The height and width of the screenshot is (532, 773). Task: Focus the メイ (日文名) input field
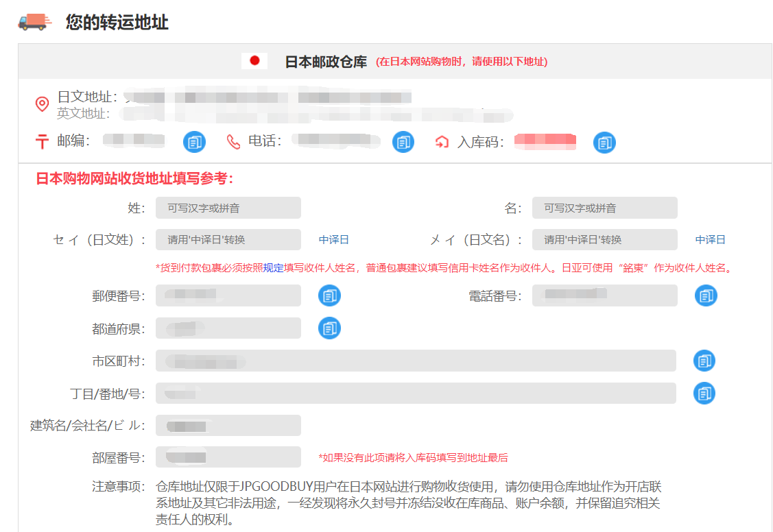pos(604,240)
